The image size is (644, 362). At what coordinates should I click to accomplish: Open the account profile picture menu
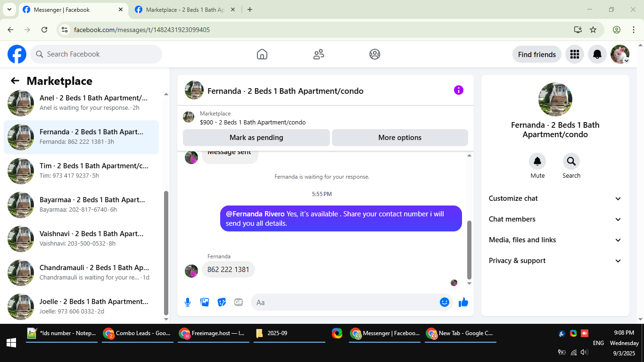(x=620, y=54)
